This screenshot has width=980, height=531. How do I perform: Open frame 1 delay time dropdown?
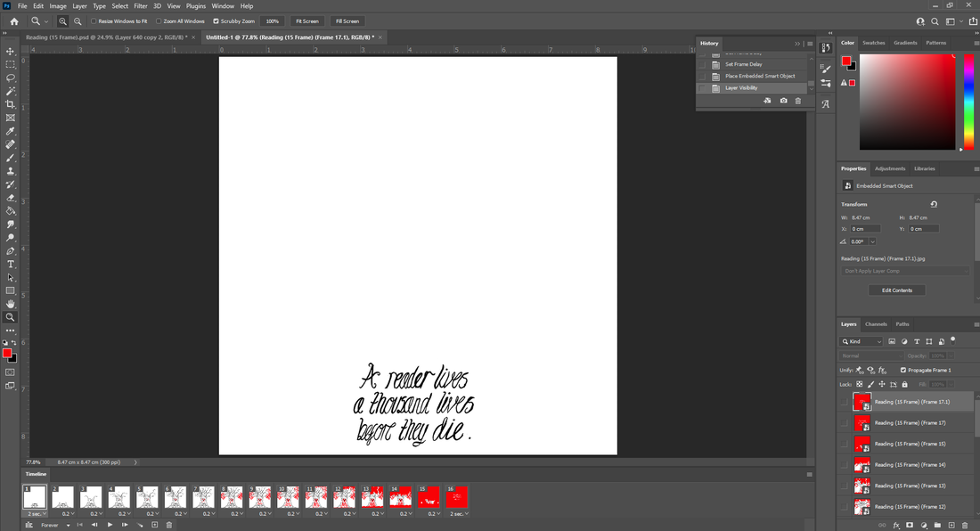pyautogui.click(x=35, y=514)
